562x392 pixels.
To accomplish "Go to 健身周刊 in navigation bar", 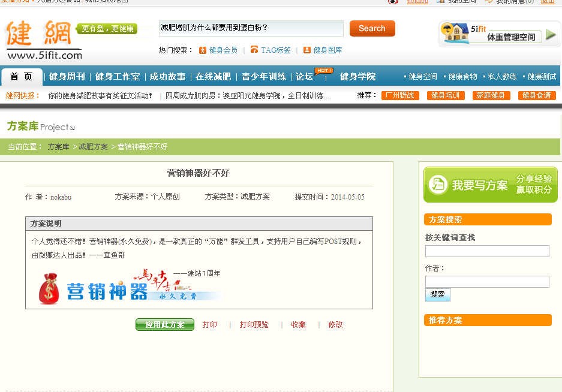I will click(67, 77).
